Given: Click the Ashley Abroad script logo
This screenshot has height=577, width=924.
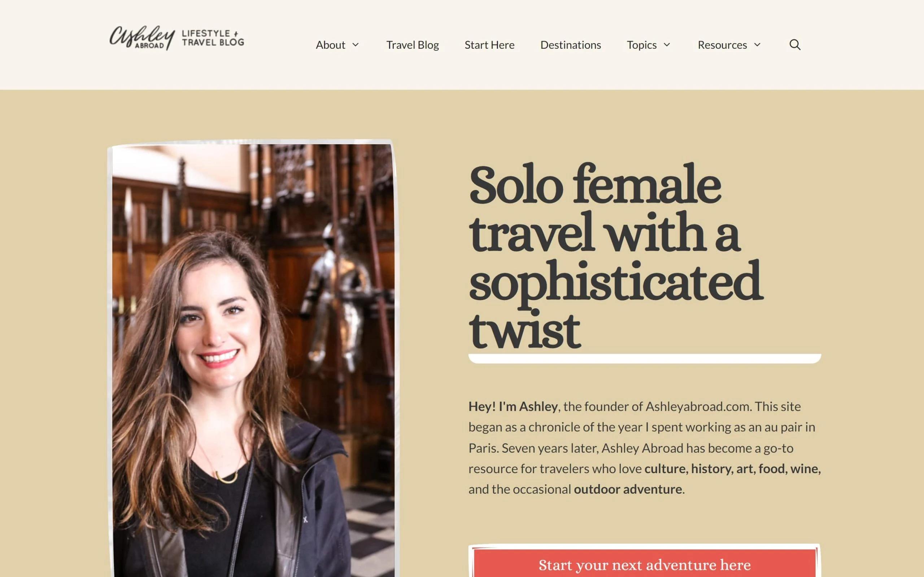Looking at the screenshot, I should 142,38.
